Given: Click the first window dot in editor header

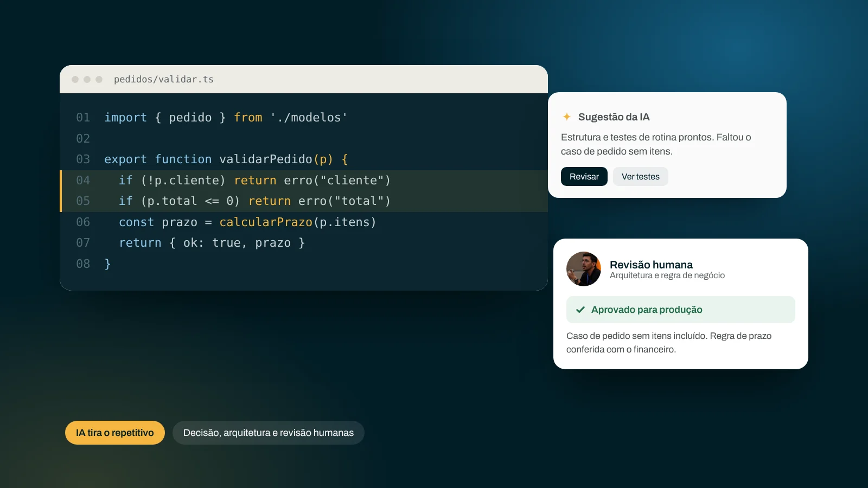Looking at the screenshot, I should 75,79.
